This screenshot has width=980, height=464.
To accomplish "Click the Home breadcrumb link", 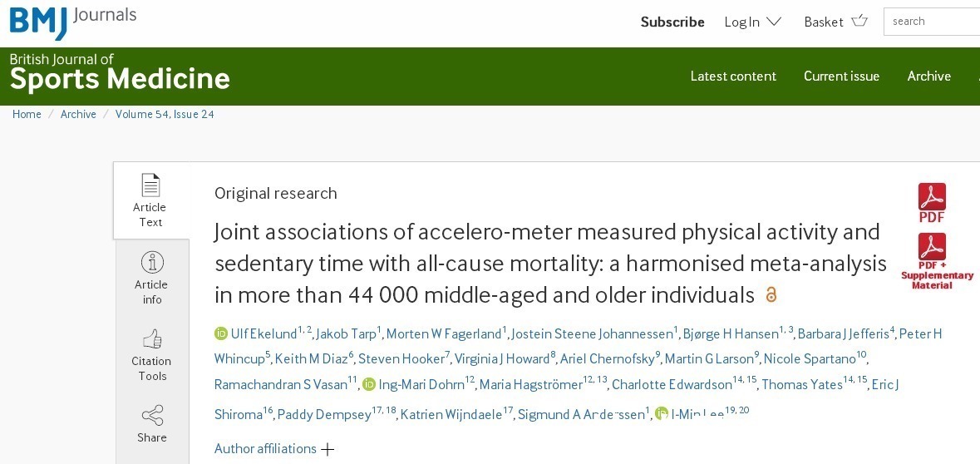I will (x=27, y=114).
